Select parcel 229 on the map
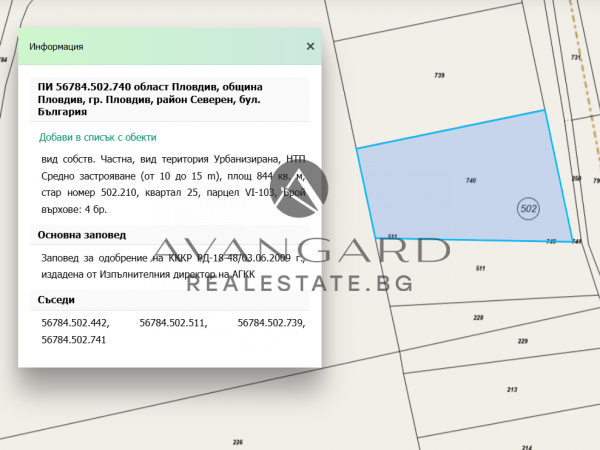The height and width of the screenshot is (450, 600). 522,341
